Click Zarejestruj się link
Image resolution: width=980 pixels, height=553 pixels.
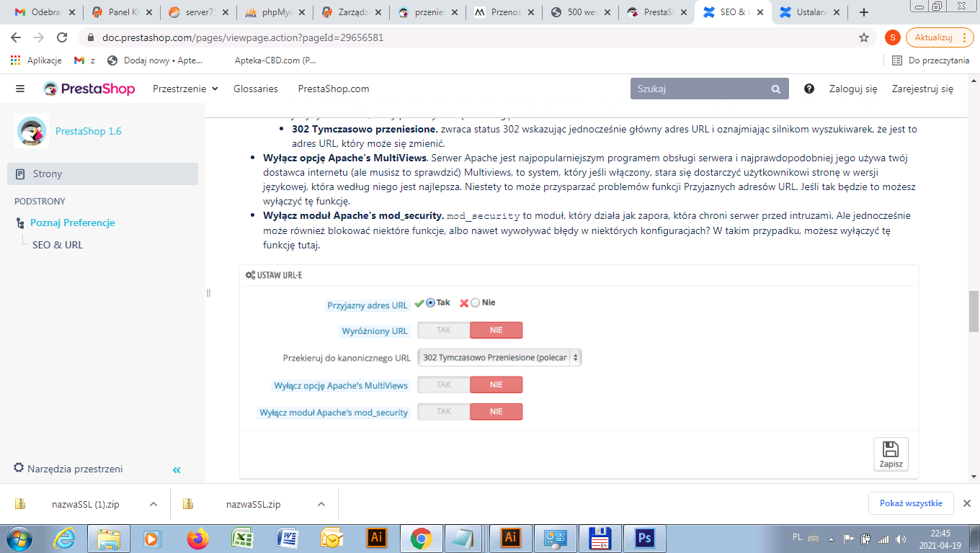[x=922, y=89]
